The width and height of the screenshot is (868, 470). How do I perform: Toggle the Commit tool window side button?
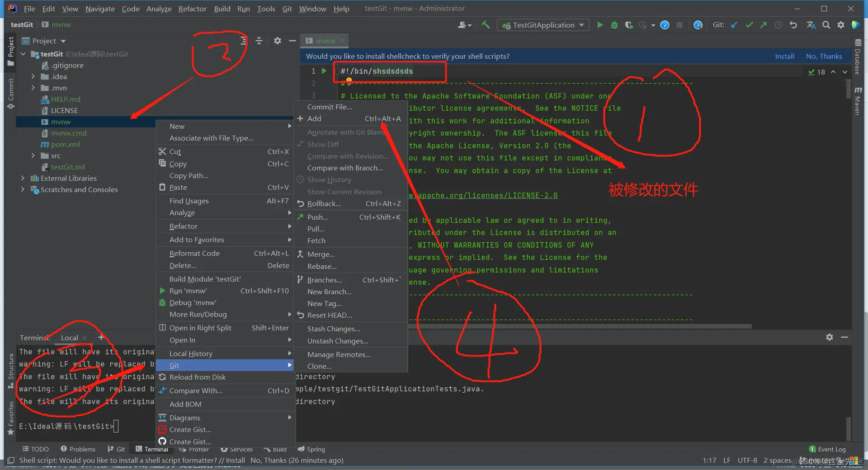pos(11,93)
